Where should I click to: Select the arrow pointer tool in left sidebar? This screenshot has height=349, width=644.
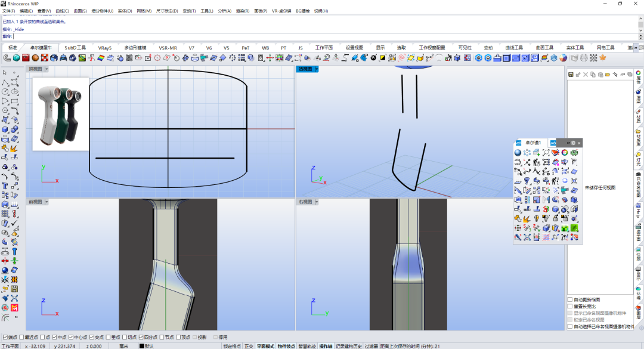(x=5, y=73)
